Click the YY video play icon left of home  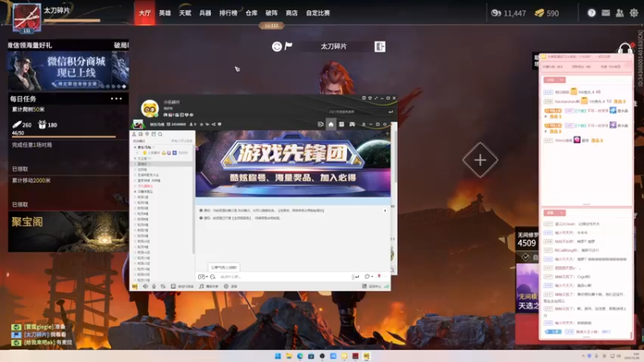pyautogui.click(x=320, y=125)
